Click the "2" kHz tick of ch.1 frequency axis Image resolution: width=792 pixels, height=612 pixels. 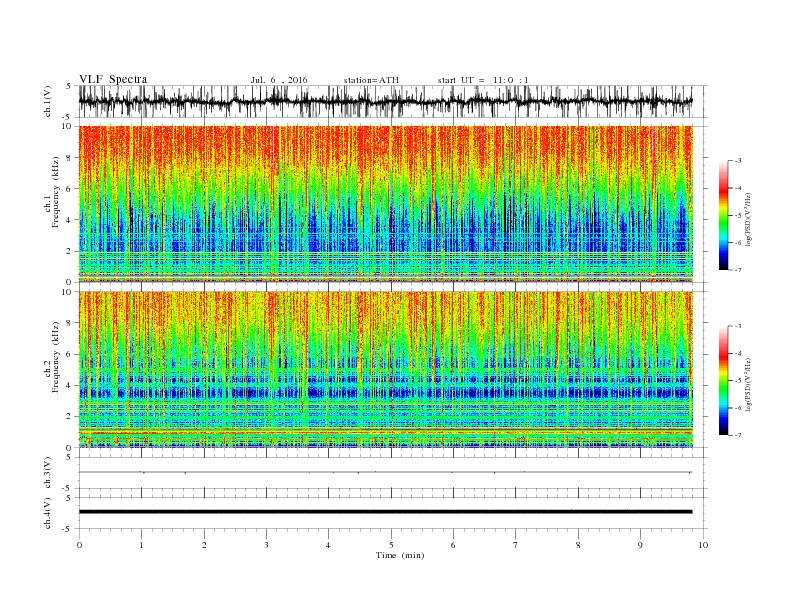pos(70,251)
